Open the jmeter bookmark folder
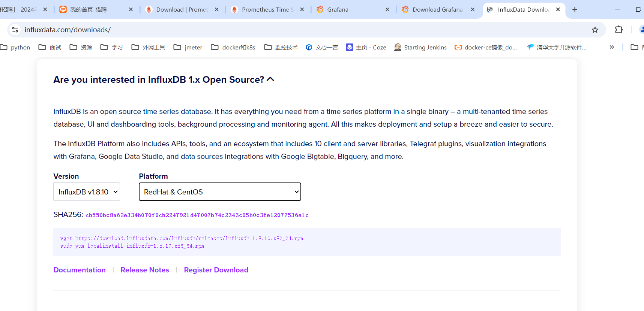Viewport: 644px width, 311px height. pos(188,47)
